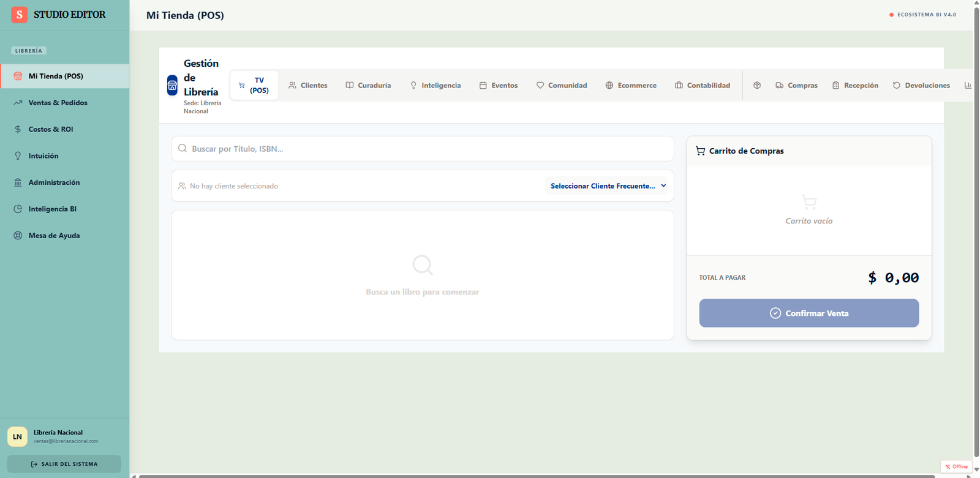Click the 'TOTAL A PAGAR' label

point(722,278)
